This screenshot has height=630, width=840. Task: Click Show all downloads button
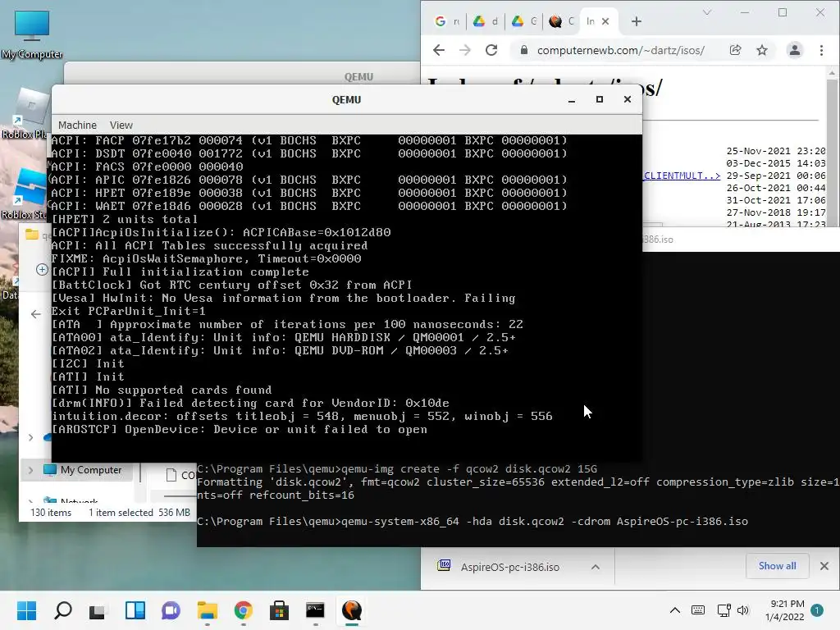tap(777, 566)
